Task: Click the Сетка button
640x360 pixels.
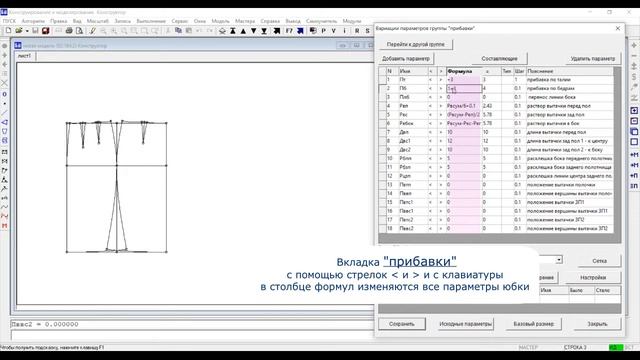Action: [x=599, y=260]
